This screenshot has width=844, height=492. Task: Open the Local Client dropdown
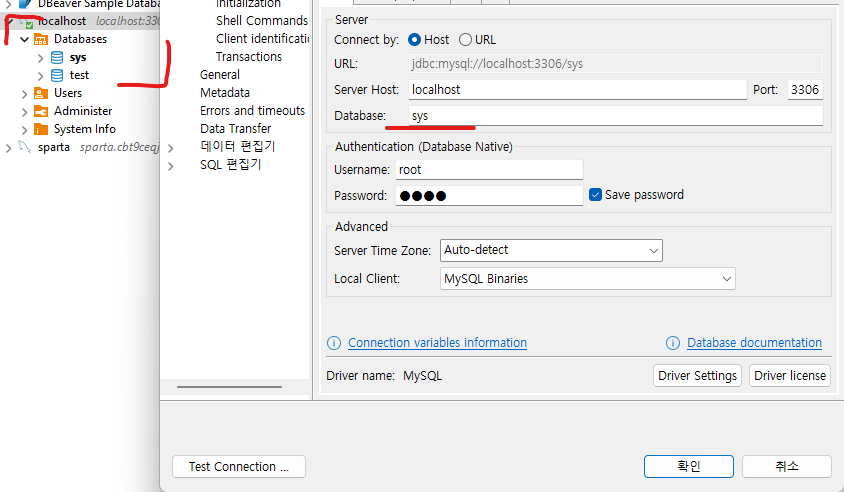tap(588, 279)
